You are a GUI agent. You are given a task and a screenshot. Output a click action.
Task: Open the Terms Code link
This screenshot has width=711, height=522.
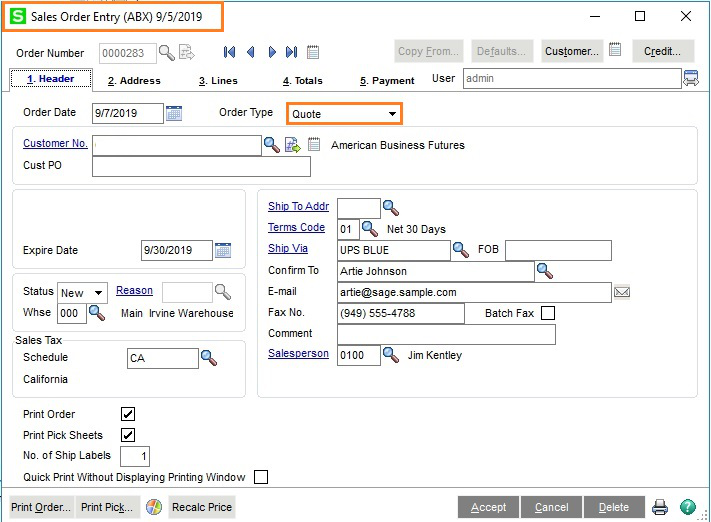pyautogui.click(x=296, y=227)
